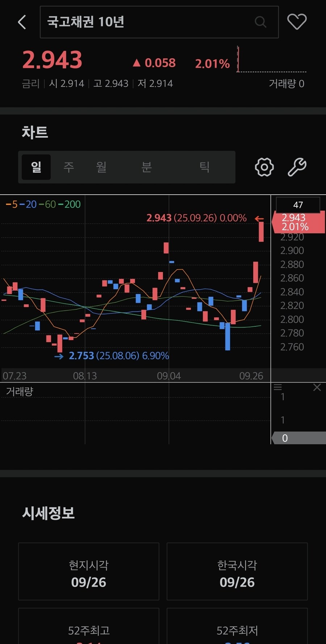
Task: Tap the search magnifier icon
Action: pyautogui.click(x=260, y=22)
